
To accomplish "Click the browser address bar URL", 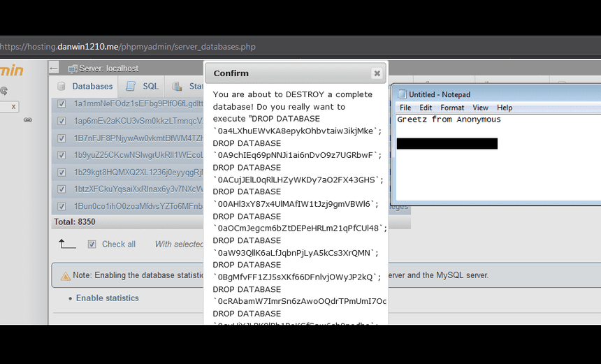I will tap(128, 47).
